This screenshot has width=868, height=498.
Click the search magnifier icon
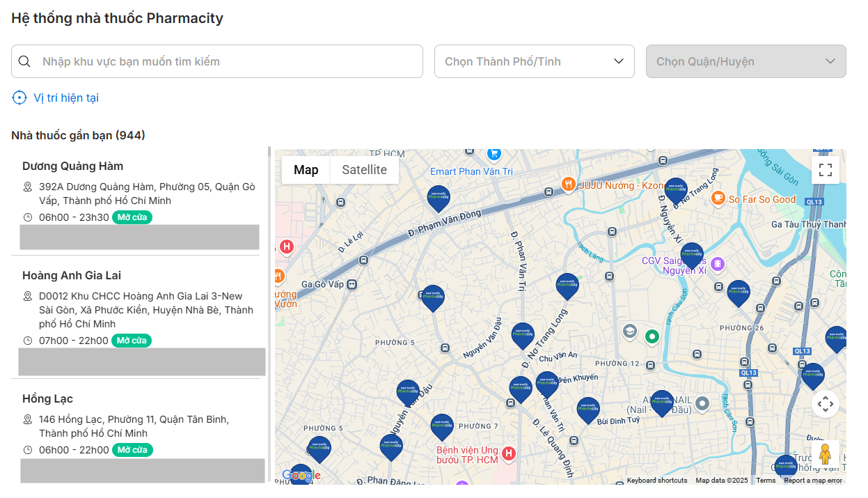coord(24,61)
